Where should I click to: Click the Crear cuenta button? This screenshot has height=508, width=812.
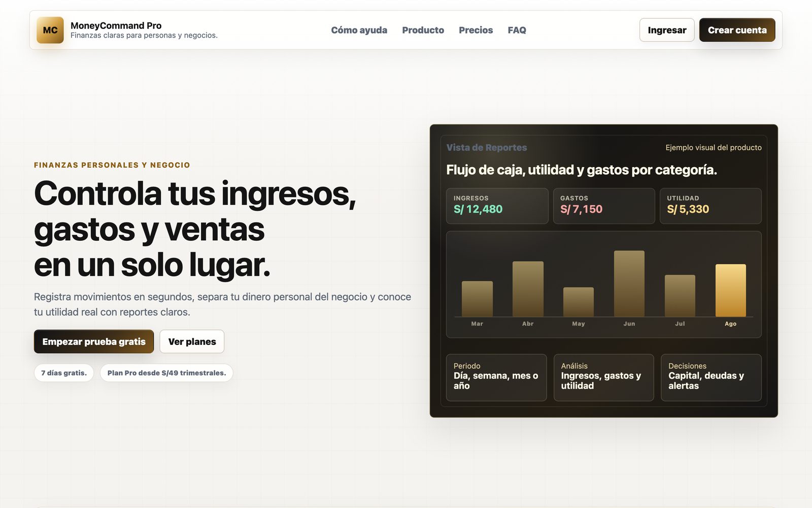coord(737,30)
